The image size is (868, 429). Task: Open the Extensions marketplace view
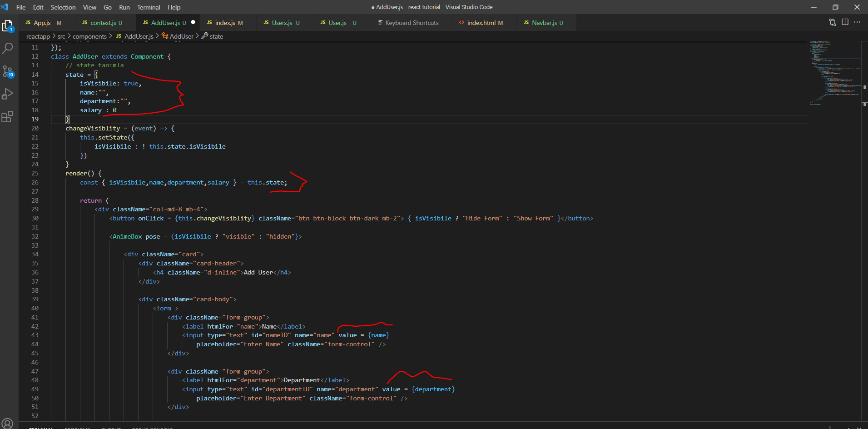(x=8, y=117)
